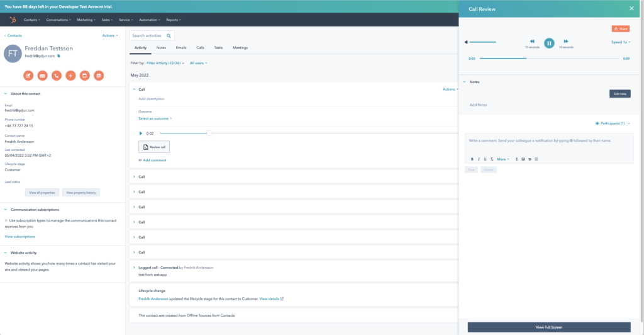Click the Review call button

(x=154, y=147)
